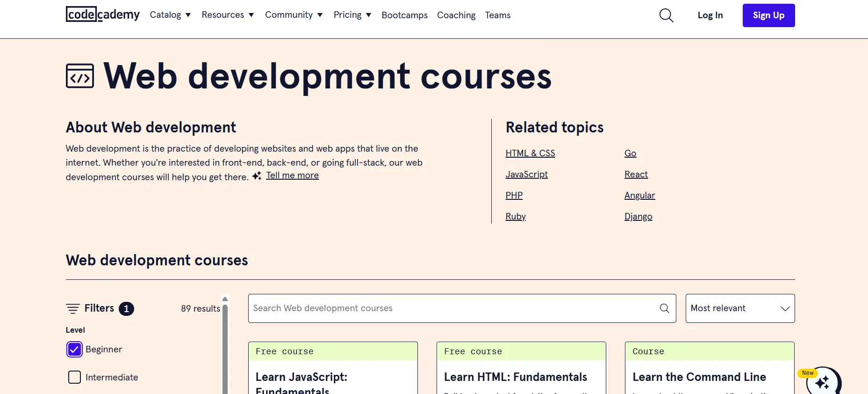Click the Related topics heading
This screenshot has height=394, width=868.
pyautogui.click(x=554, y=127)
